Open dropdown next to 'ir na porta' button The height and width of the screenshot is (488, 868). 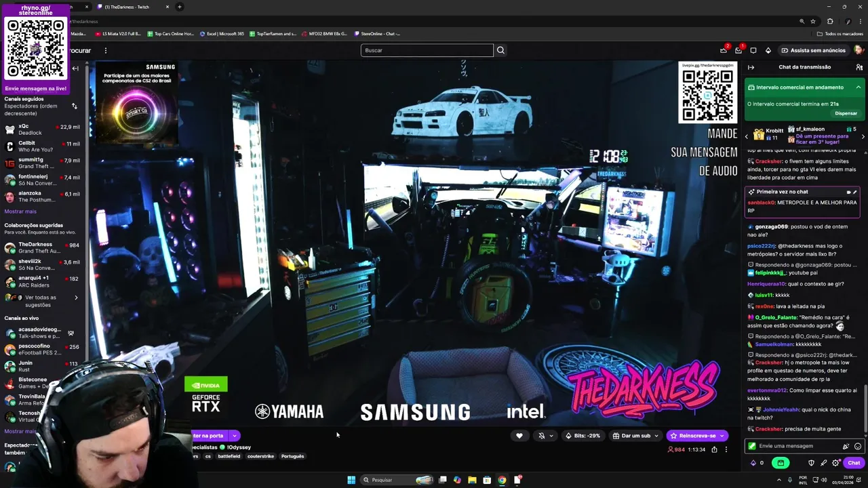[234, 436]
